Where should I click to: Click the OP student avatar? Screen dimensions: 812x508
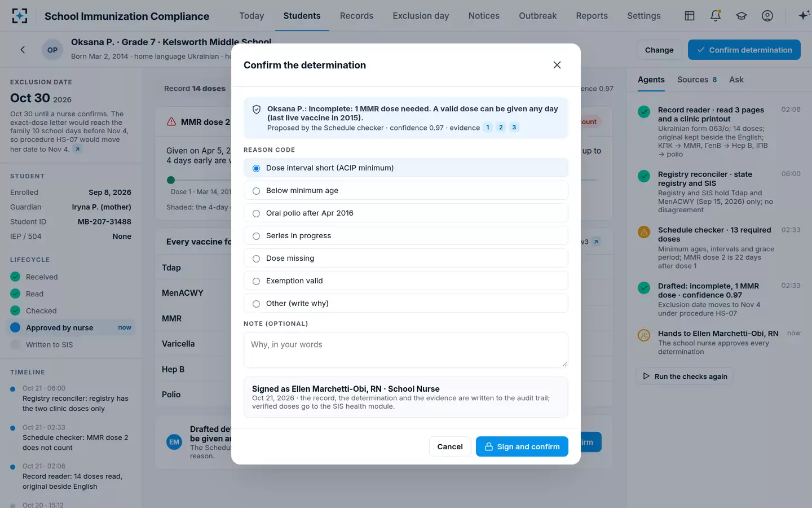pos(52,50)
